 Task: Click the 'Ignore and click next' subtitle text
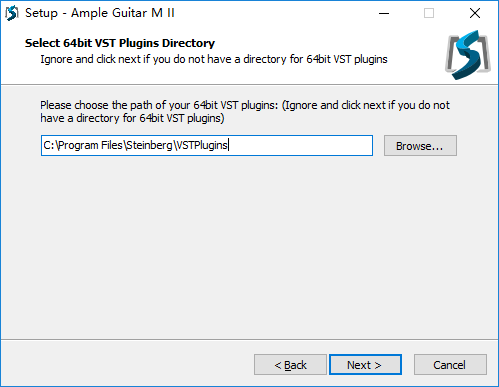point(214,59)
